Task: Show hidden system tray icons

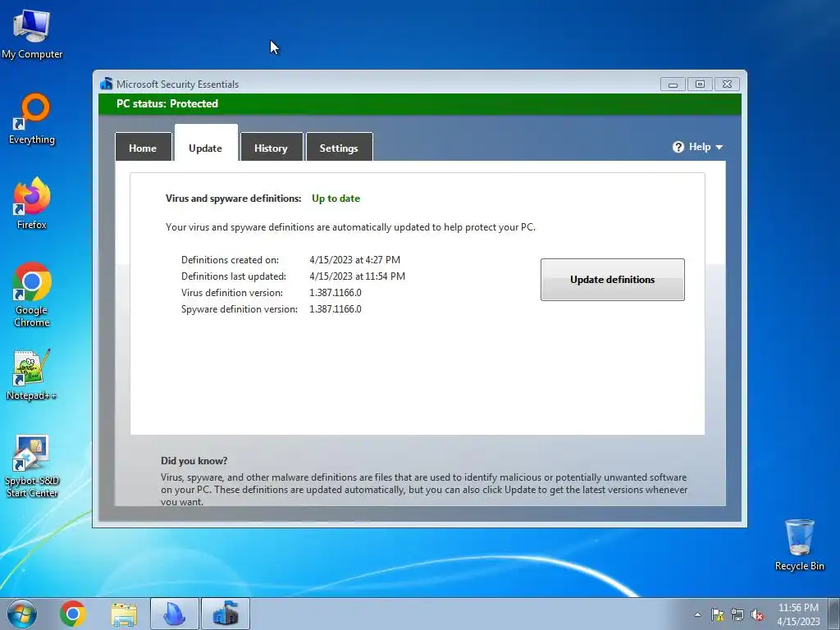Action: pos(697,614)
